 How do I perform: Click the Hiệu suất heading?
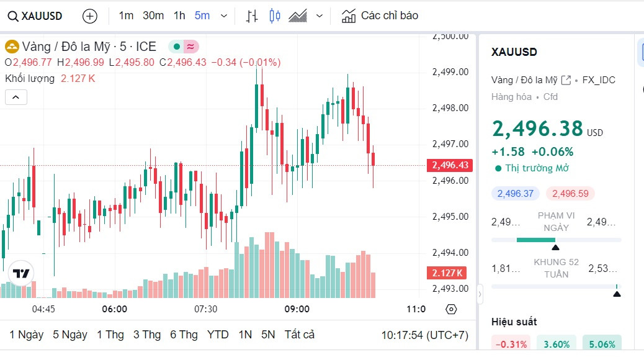[514, 322]
